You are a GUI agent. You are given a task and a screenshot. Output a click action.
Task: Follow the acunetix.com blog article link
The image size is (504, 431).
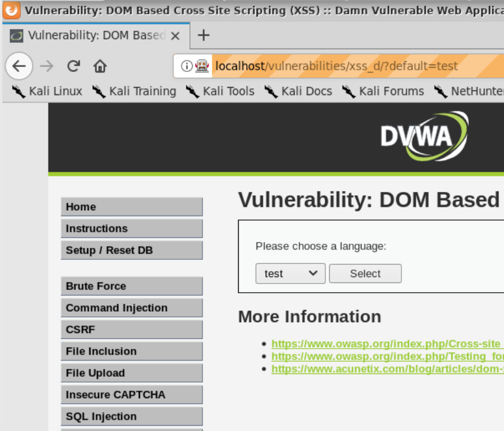[x=386, y=369]
